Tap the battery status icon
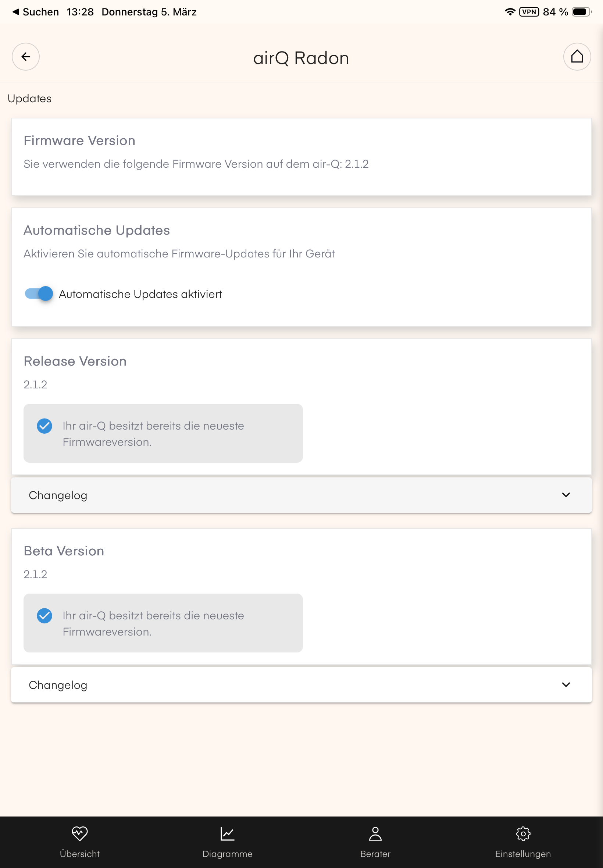This screenshot has height=868, width=603. pos(581,12)
